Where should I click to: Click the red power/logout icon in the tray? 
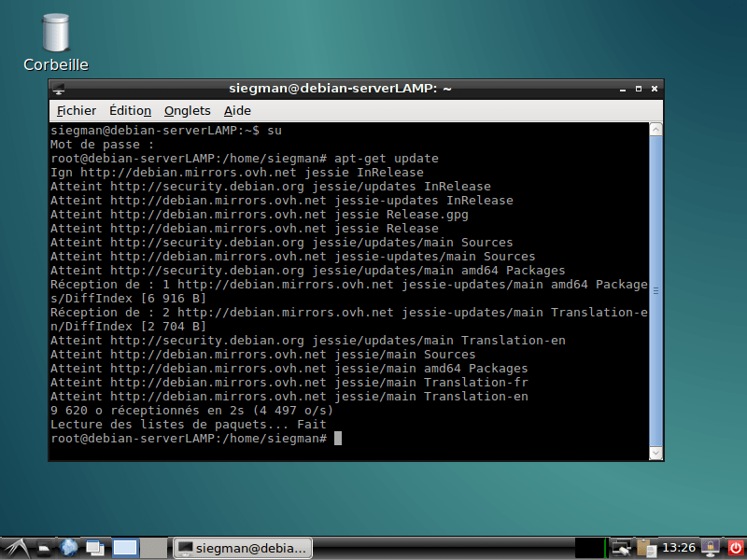tap(737, 547)
